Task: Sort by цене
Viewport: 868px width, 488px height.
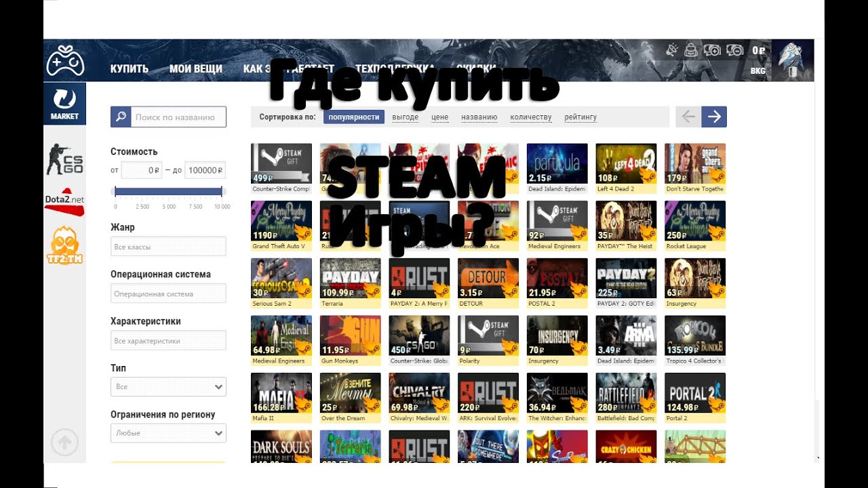Action: [x=440, y=117]
